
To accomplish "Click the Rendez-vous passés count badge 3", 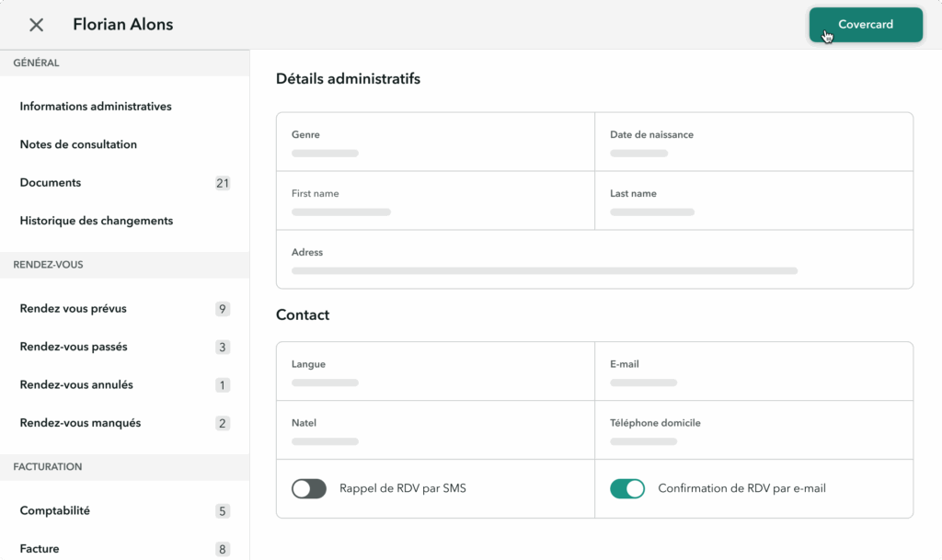I will [x=223, y=347].
